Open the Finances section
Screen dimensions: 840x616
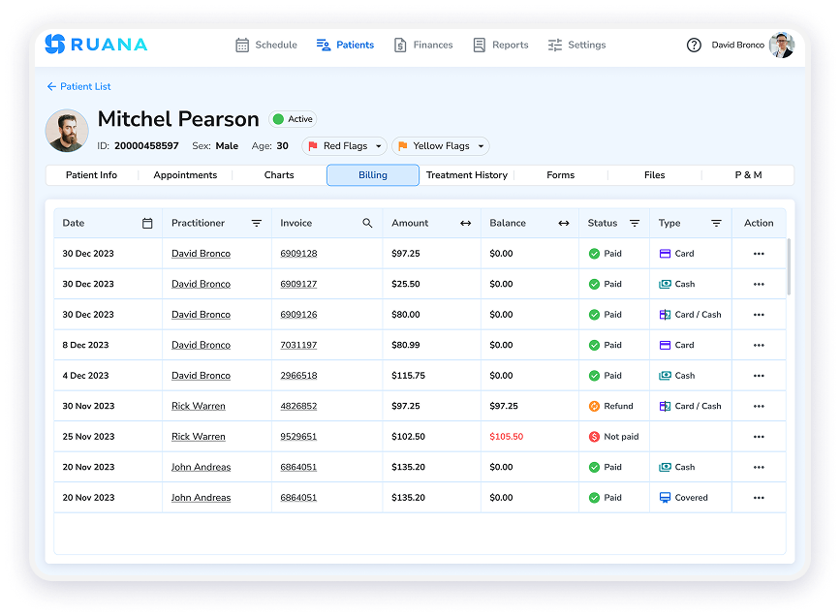coord(423,45)
